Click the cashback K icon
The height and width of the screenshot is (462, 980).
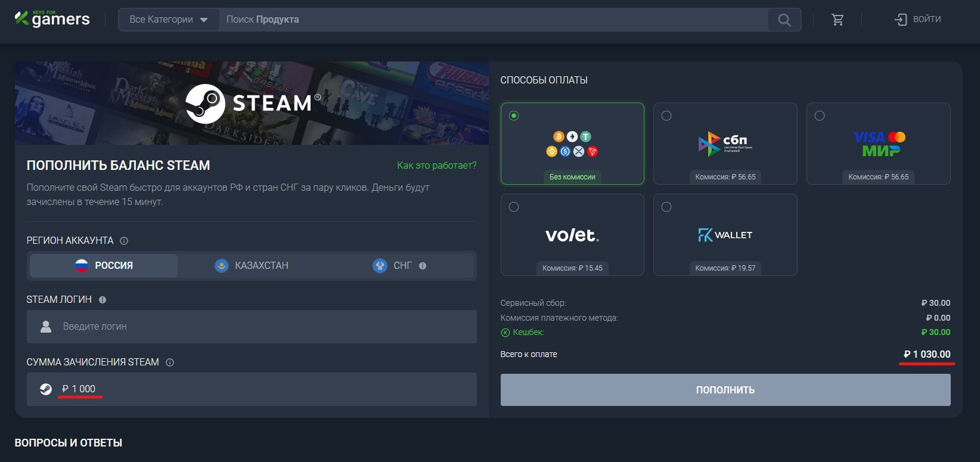[505, 333]
